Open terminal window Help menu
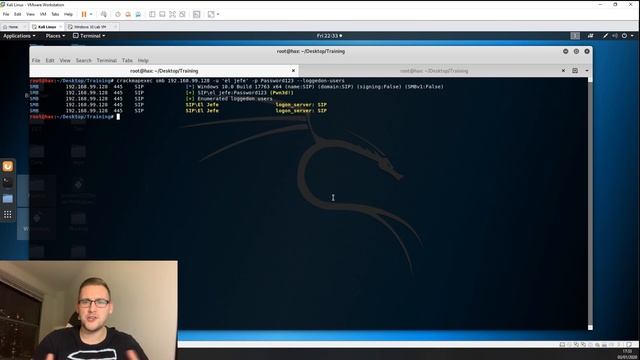The height and width of the screenshot is (360, 640). coord(143,60)
